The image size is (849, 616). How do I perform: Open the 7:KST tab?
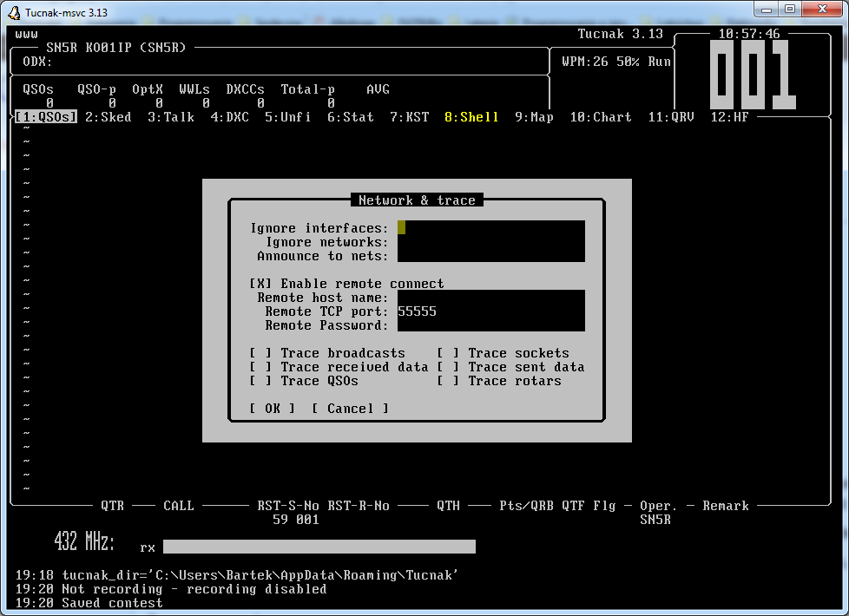pos(410,117)
